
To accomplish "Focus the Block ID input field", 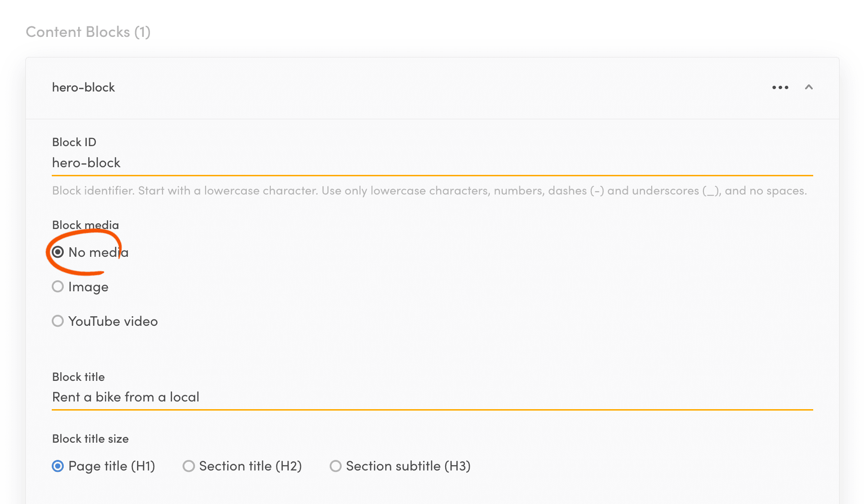I will [x=431, y=163].
